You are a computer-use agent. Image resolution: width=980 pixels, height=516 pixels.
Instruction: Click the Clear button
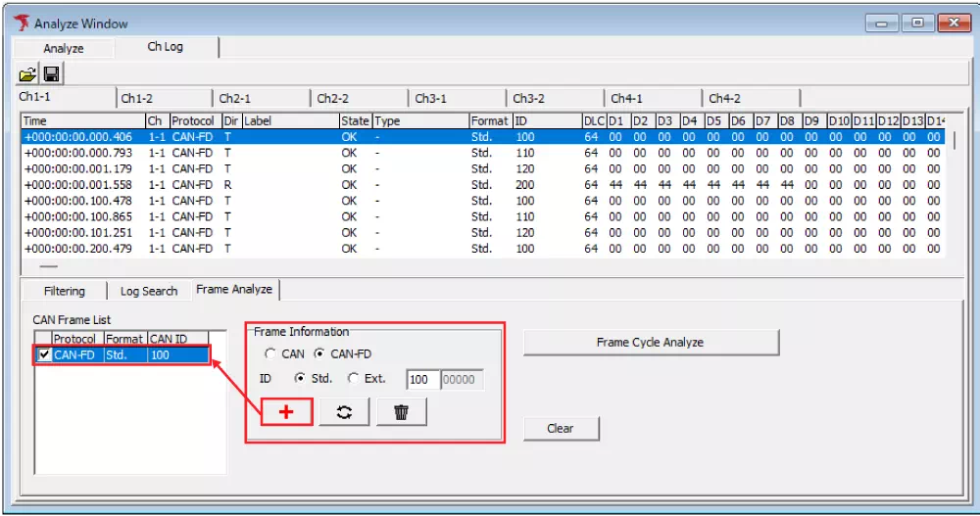tap(561, 429)
